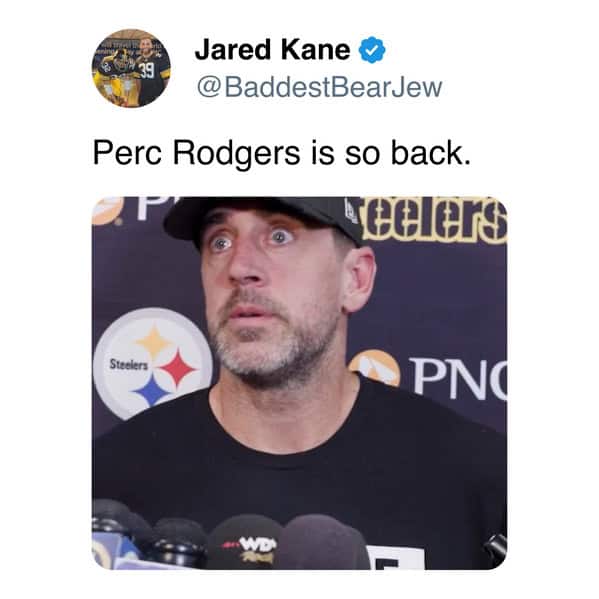Click the white PNC lettering on the backdrop

click(460, 378)
